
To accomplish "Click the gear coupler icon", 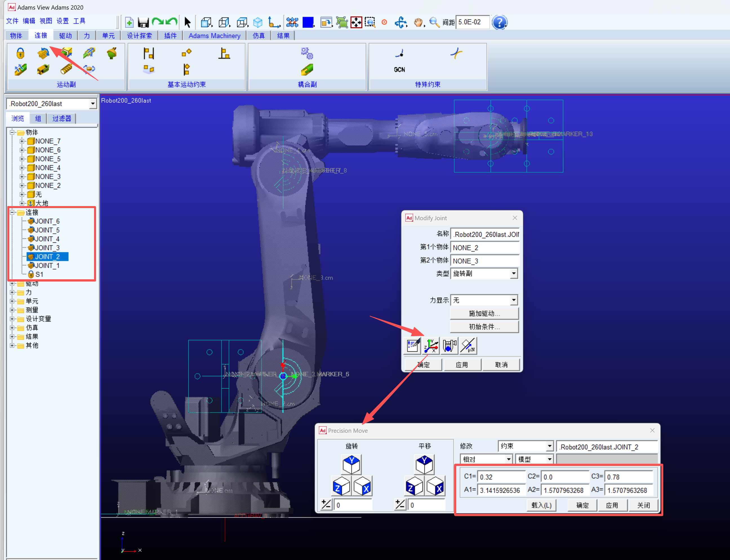I will (307, 53).
